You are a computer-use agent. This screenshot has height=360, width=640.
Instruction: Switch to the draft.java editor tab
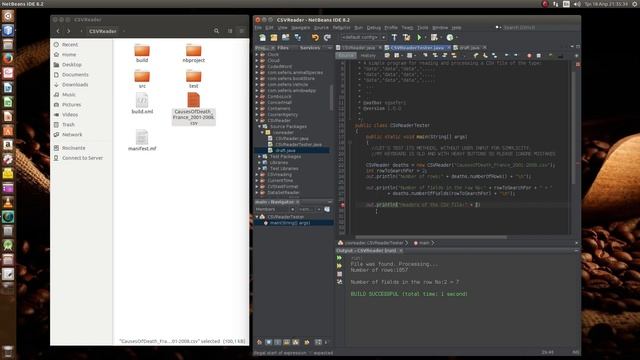(x=469, y=48)
